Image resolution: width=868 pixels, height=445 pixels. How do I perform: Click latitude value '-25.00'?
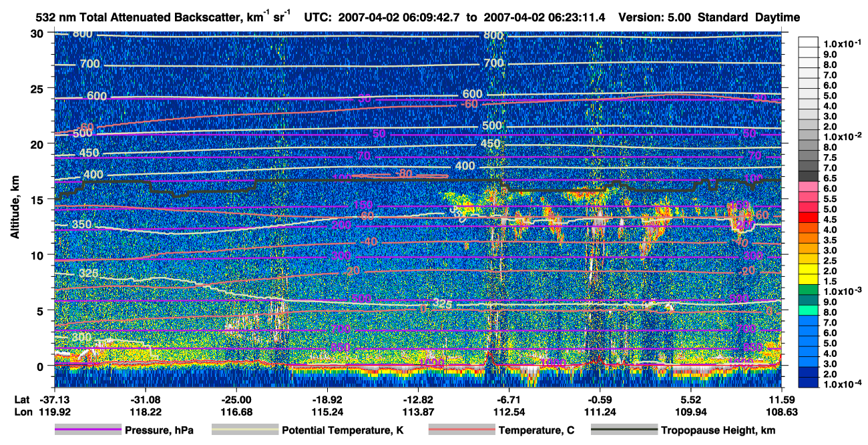(236, 399)
